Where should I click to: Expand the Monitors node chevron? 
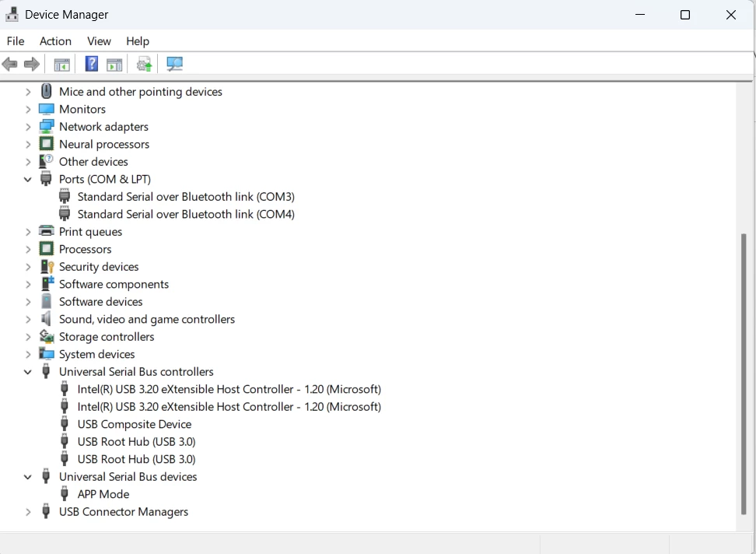[x=28, y=110]
